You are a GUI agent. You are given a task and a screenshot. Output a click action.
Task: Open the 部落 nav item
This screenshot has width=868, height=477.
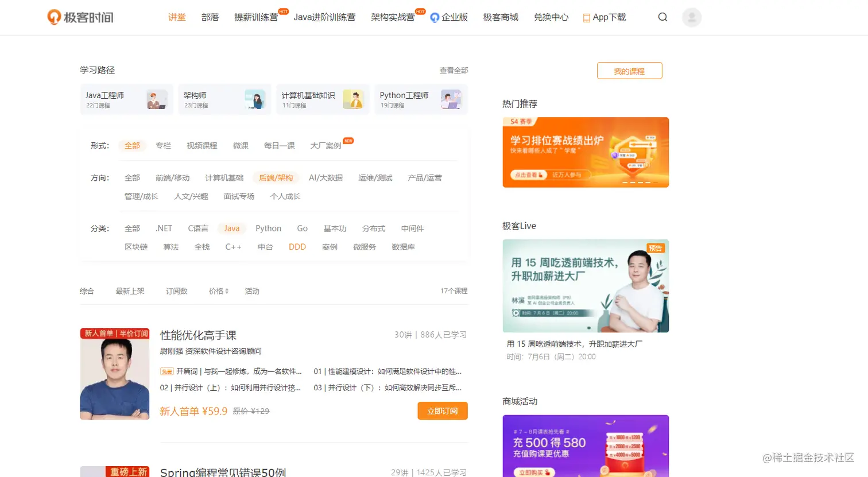pos(210,17)
